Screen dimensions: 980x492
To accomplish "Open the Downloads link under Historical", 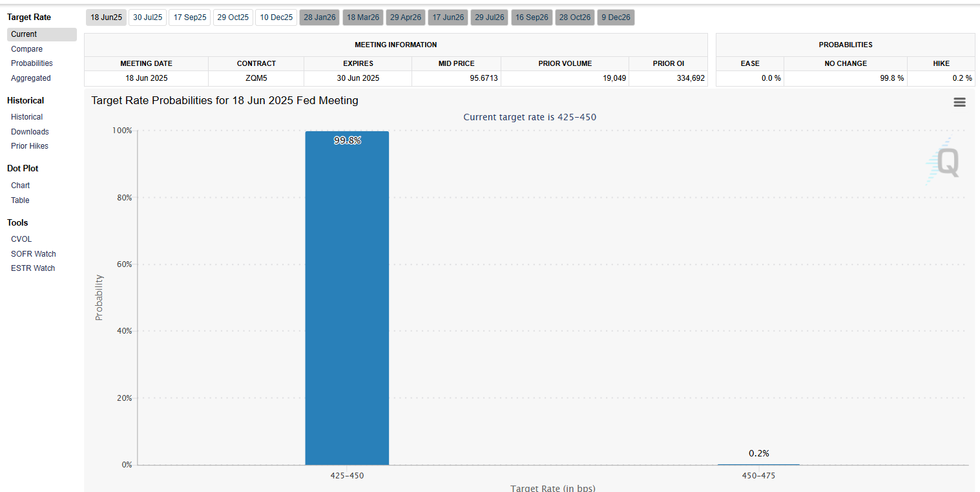I will [30, 132].
